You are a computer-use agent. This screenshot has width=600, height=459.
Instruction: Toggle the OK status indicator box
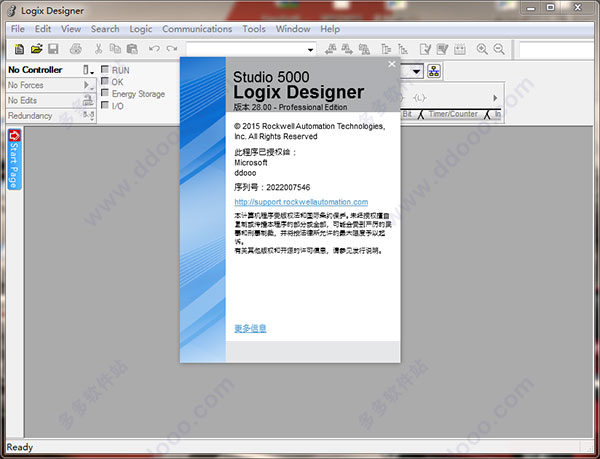105,81
